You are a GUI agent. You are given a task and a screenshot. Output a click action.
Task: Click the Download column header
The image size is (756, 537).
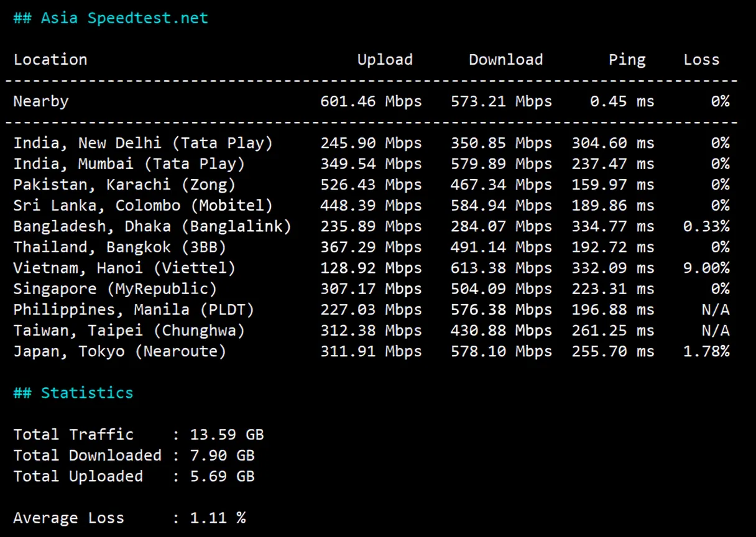(505, 59)
